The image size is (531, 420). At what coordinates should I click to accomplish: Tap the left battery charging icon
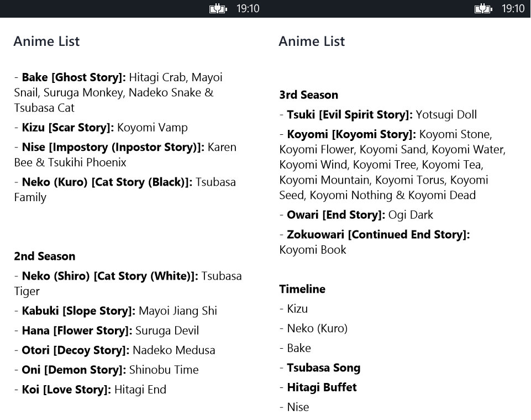pos(218,8)
